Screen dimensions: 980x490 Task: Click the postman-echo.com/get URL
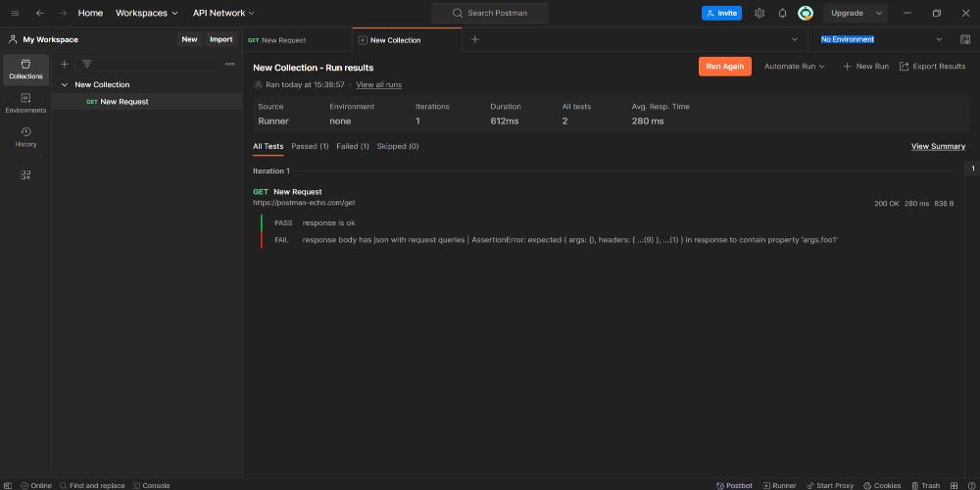304,203
